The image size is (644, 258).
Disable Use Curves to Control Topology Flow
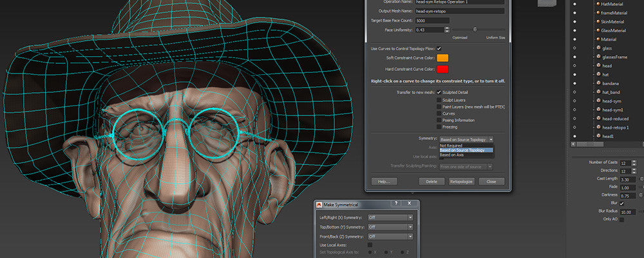[439, 48]
